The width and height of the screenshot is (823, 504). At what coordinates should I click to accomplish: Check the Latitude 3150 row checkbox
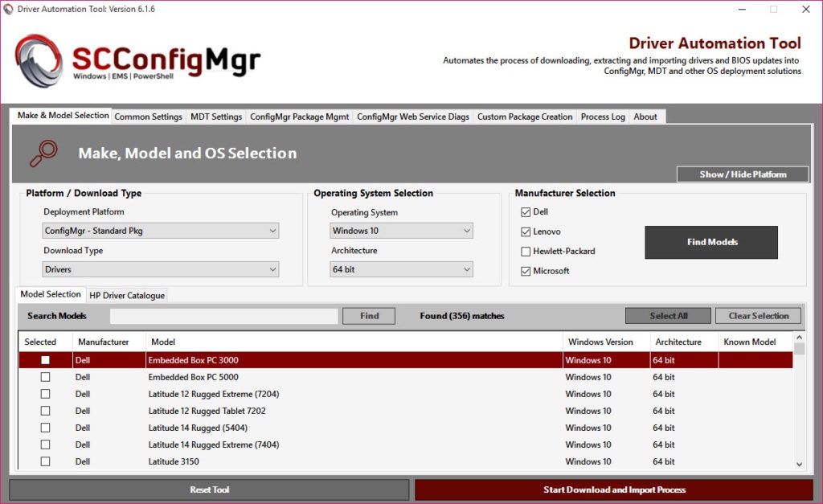[46, 461]
